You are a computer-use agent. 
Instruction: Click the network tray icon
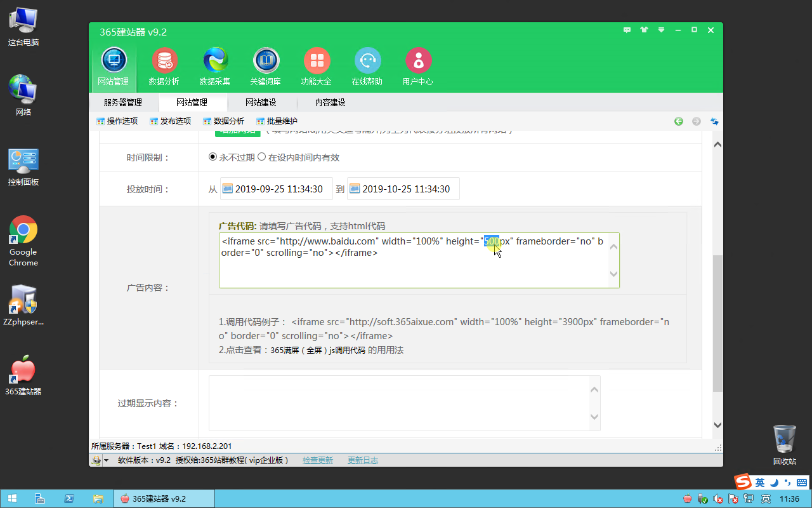click(x=749, y=499)
